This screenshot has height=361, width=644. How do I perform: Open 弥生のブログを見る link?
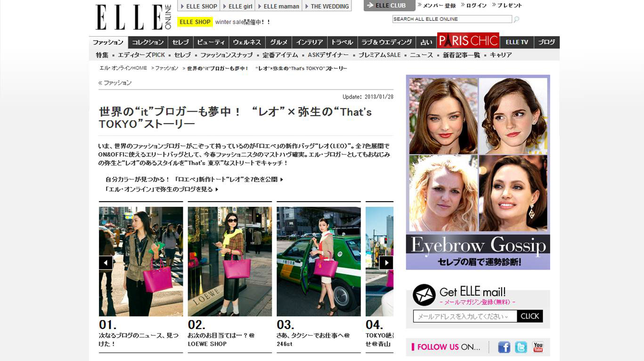click(x=162, y=189)
